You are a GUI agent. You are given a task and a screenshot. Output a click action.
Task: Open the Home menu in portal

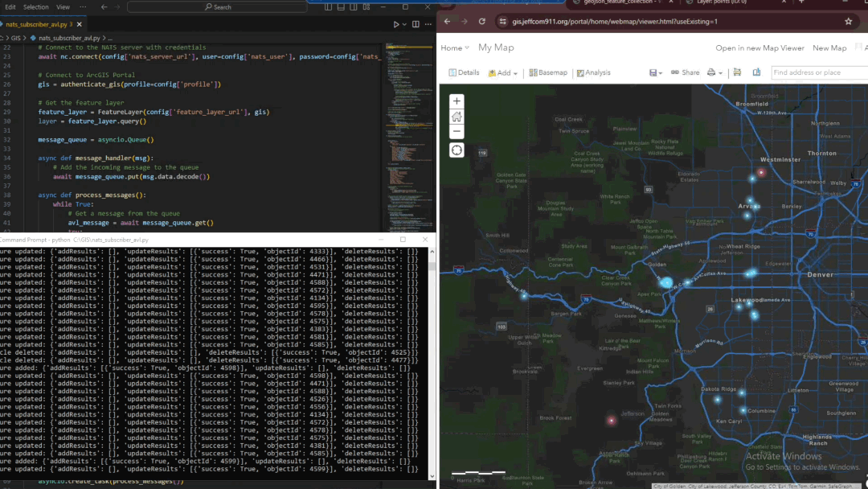coord(455,48)
